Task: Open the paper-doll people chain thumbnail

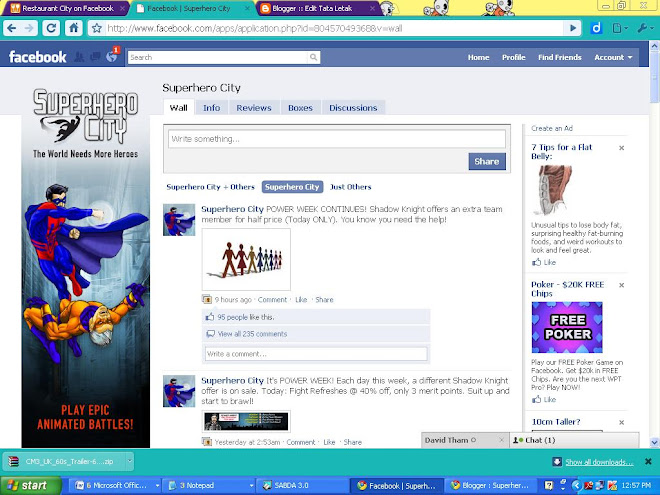Action: (246, 259)
